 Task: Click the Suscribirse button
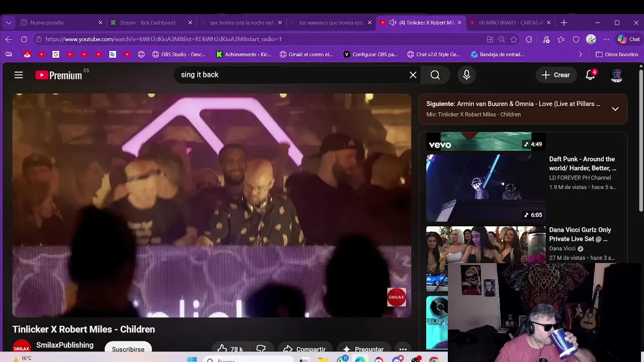coord(128,349)
